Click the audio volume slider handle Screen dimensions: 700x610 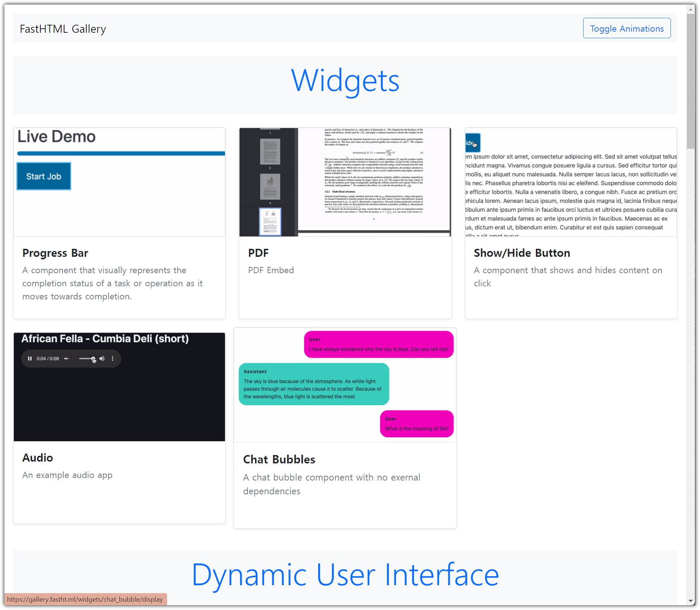93,359
